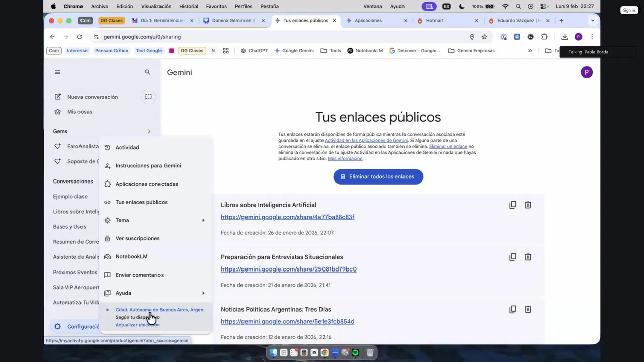This screenshot has height=362, width=644.
Task: Click the Configuración gear icon
Action: 57,327
